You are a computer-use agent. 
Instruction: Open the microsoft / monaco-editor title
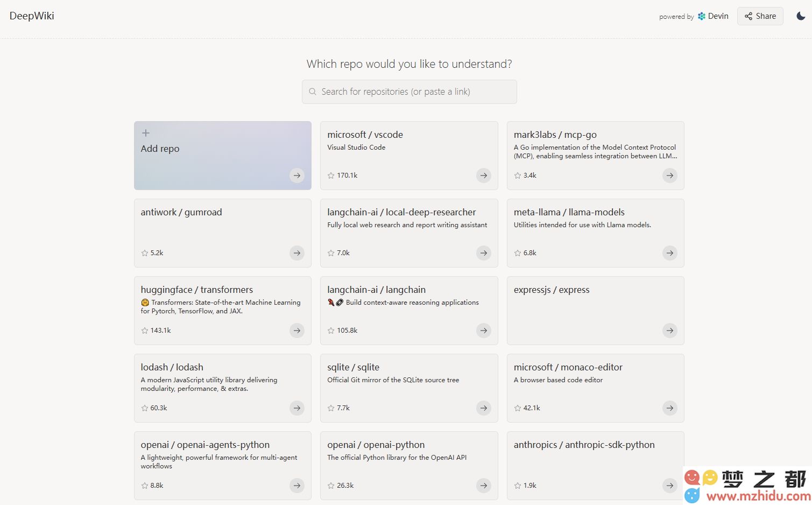(x=568, y=367)
